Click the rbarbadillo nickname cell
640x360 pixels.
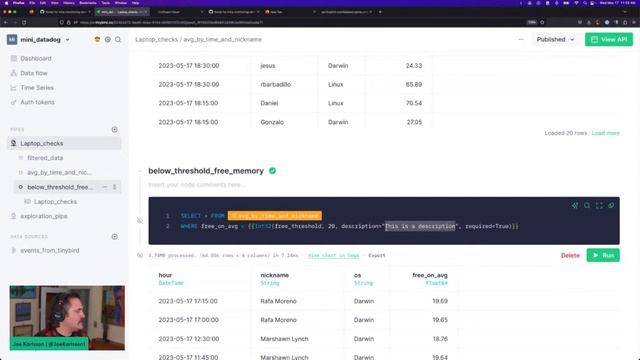pyautogui.click(x=276, y=84)
